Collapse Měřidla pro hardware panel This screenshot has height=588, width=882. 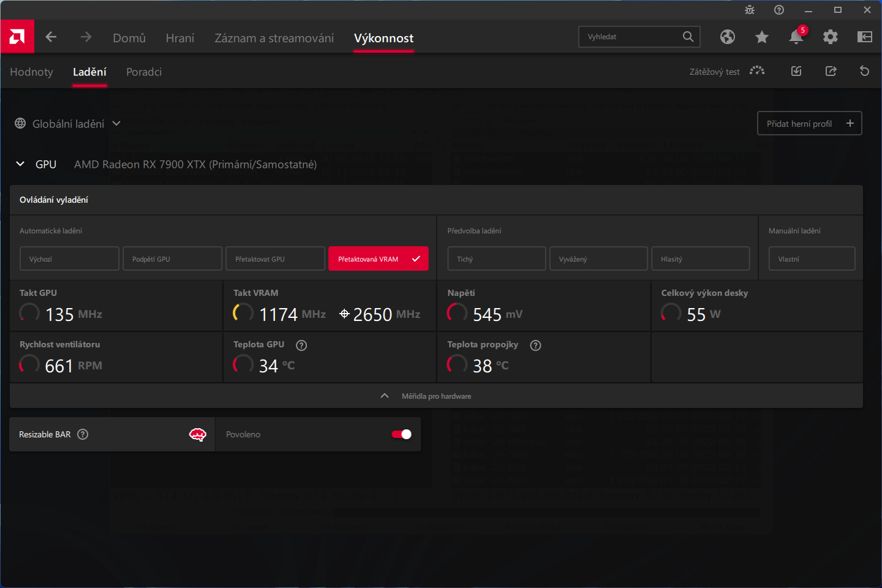tap(436, 396)
